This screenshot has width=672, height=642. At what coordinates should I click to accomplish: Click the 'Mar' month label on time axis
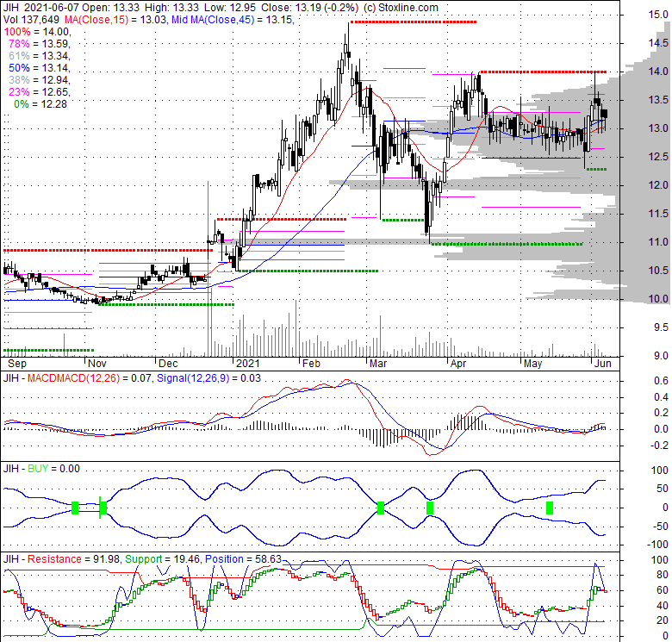click(x=378, y=364)
